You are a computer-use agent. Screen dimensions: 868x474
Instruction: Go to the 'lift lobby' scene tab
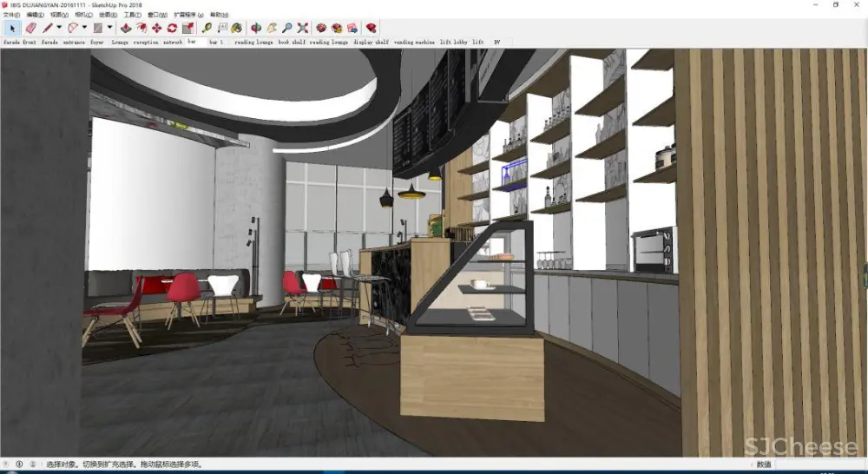click(453, 42)
